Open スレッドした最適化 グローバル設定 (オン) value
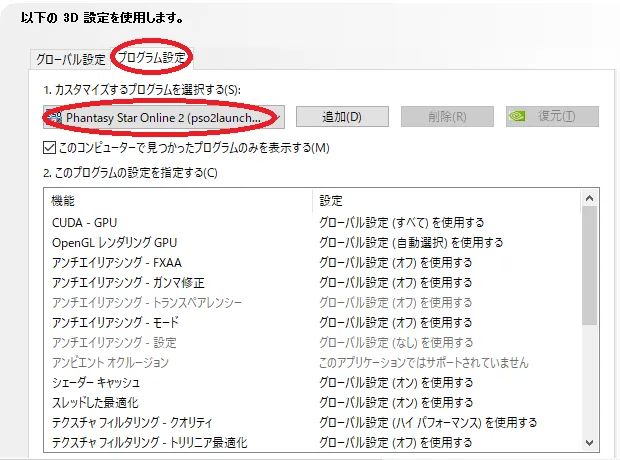Screen dimensions: 620x460 (x=396, y=403)
